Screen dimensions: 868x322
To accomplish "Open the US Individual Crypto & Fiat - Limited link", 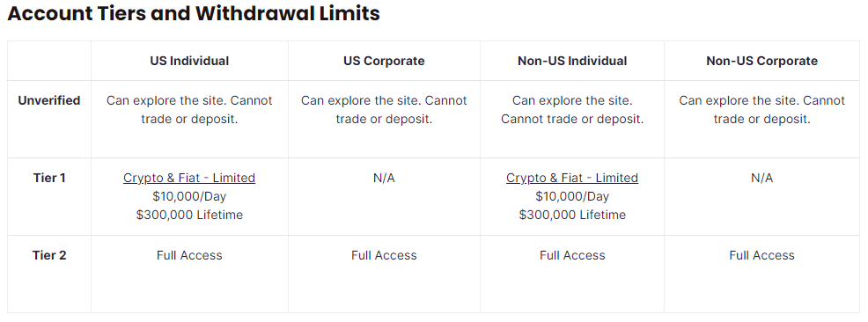I will point(189,178).
